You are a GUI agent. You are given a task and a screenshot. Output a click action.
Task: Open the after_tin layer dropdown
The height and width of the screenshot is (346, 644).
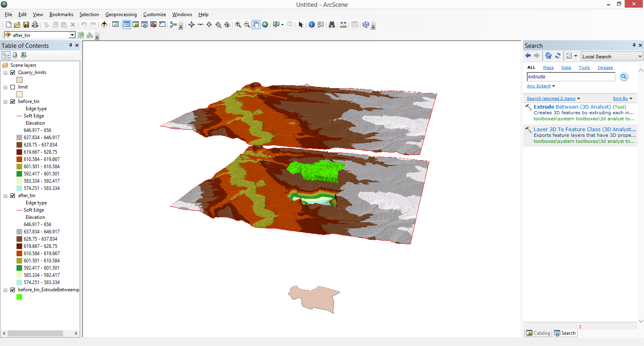click(72, 35)
